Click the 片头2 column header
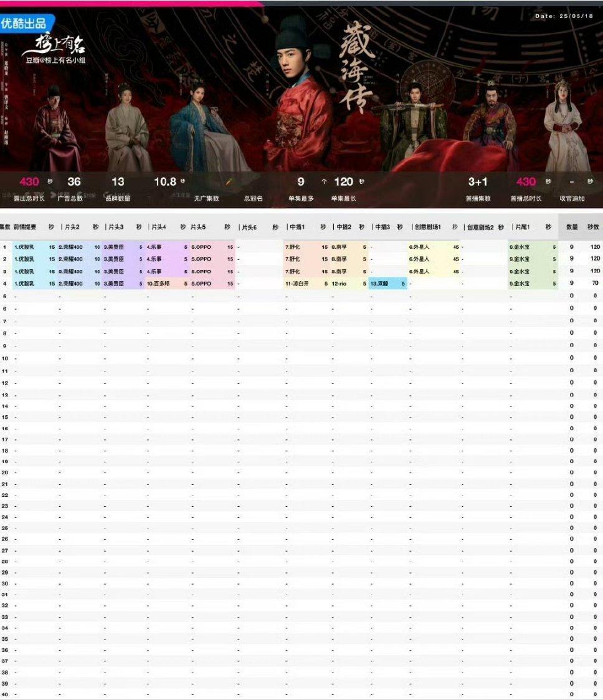This screenshot has height=700, width=603. pyautogui.click(x=72, y=227)
